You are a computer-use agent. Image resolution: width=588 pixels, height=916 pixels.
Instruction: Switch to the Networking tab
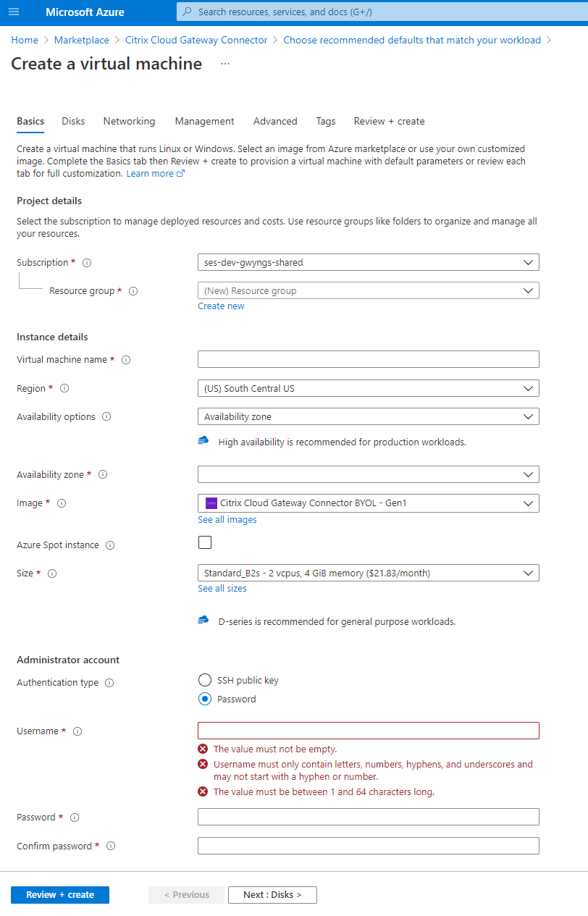tap(129, 122)
